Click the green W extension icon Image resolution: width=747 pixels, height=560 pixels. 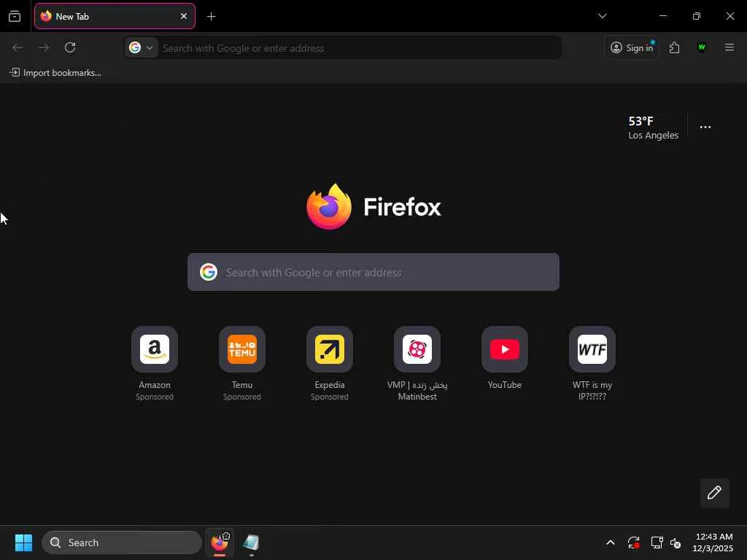tap(701, 47)
